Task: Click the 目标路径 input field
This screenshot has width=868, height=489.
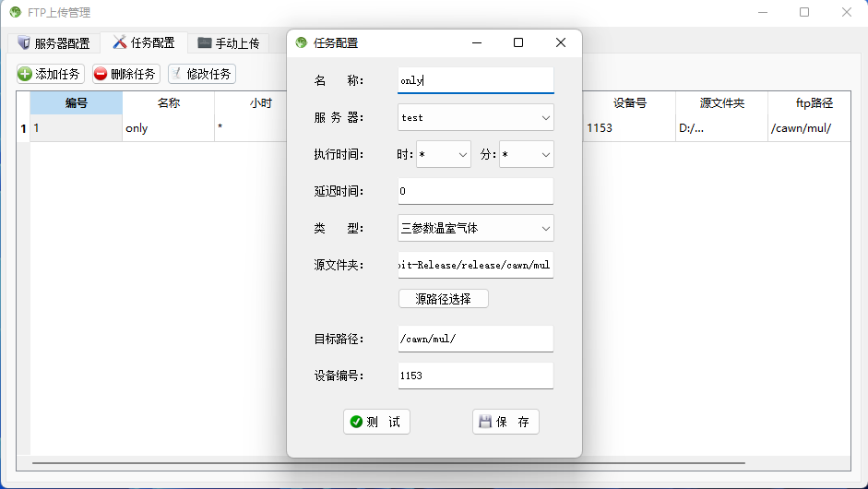Action: pos(476,339)
